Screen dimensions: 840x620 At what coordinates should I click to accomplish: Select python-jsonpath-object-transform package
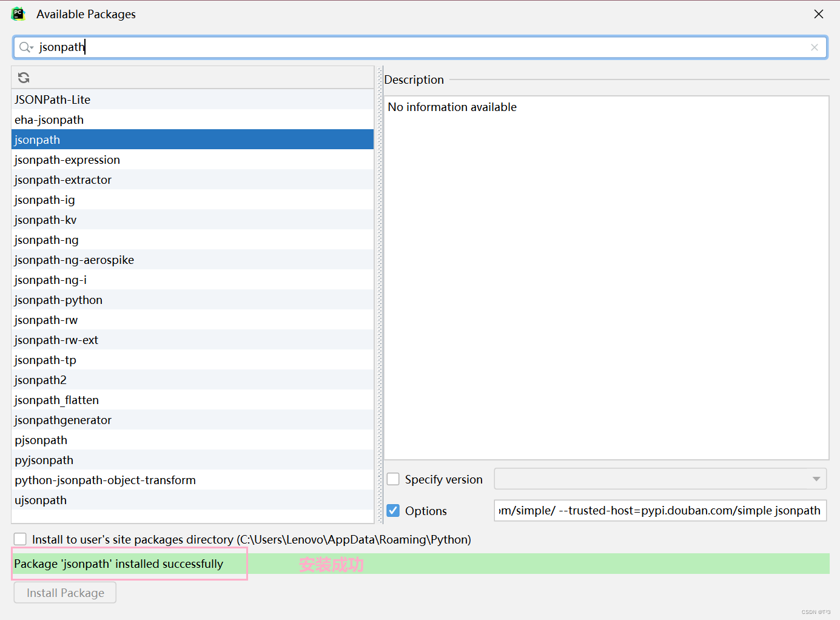click(192, 480)
